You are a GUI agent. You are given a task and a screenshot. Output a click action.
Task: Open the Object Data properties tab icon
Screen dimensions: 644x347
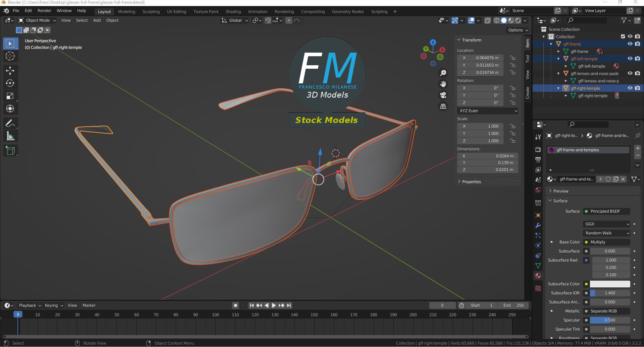click(x=538, y=266)
